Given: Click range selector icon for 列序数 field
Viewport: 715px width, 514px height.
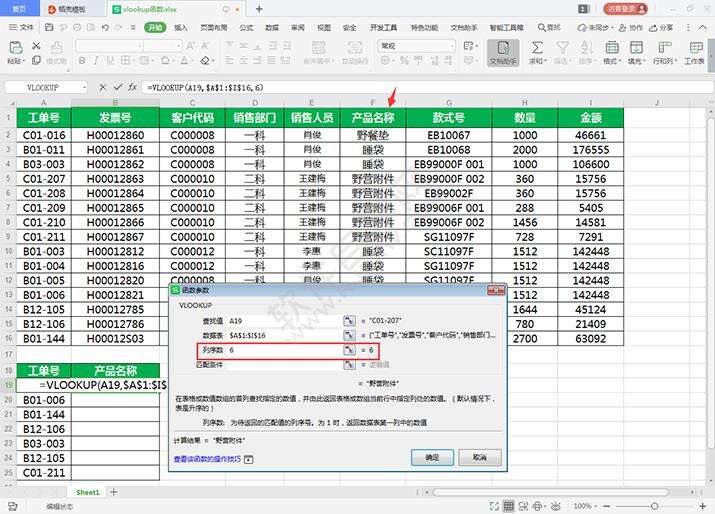Looking at the screenshot, I should tap(349, 350).
